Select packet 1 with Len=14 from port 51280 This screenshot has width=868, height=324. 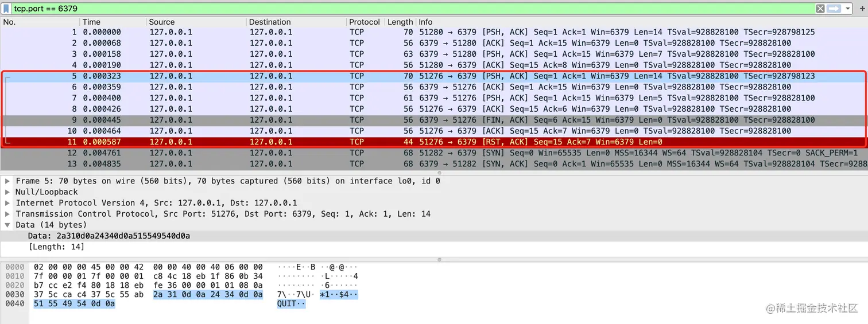point(434,32)
